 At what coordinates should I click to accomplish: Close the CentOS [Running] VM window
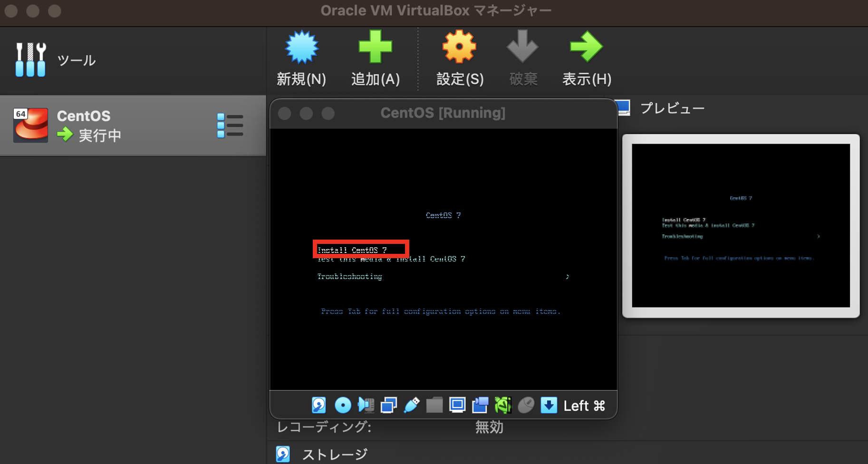tap(285, 114)
